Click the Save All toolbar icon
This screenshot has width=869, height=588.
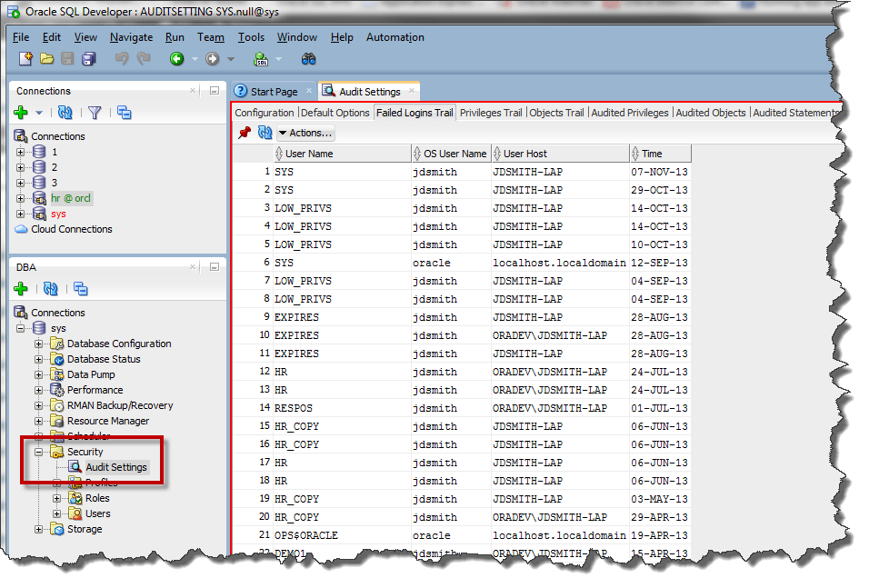89,59
